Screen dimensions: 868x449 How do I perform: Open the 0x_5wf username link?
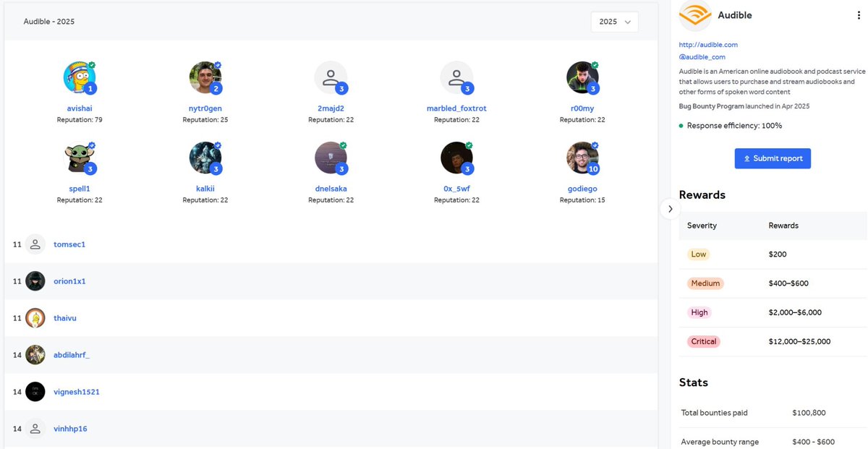click(456, 189)
